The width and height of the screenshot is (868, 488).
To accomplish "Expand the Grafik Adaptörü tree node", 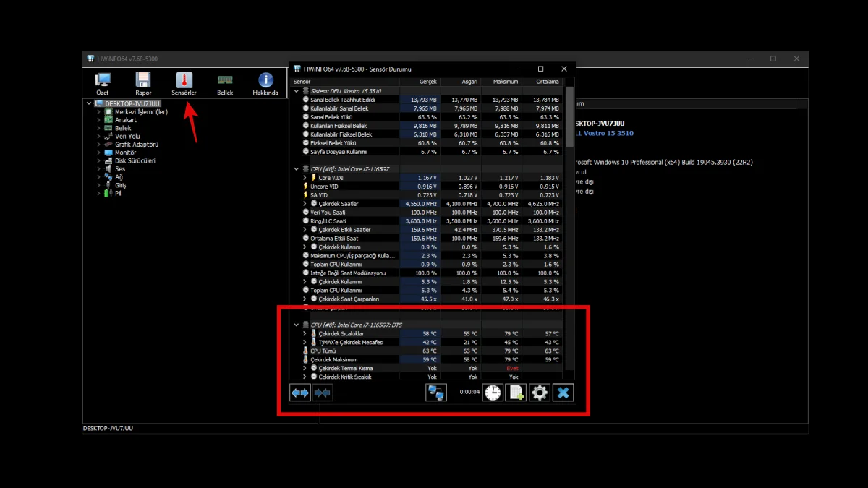I will coord(98,145).
